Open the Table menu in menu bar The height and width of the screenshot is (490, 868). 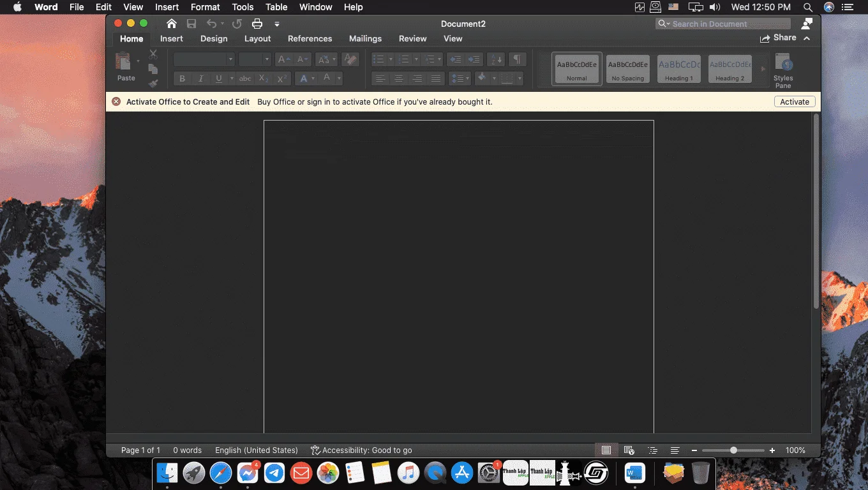click(x=276, y=7)
